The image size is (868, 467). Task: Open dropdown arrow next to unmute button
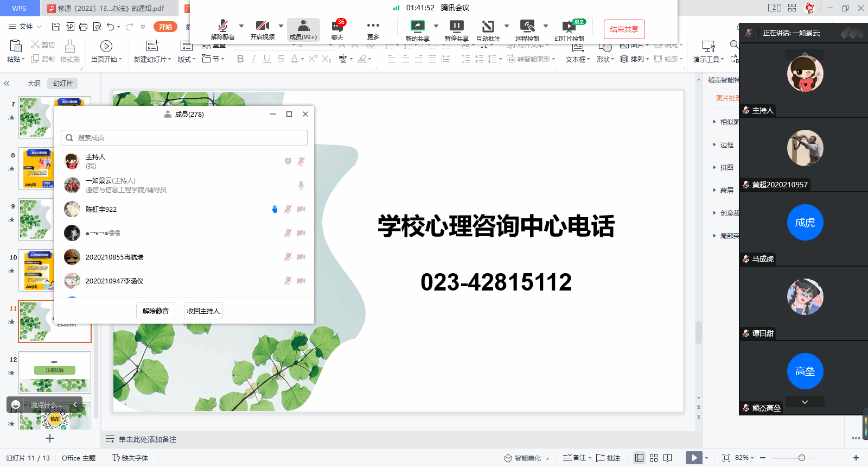pos(241,26)
